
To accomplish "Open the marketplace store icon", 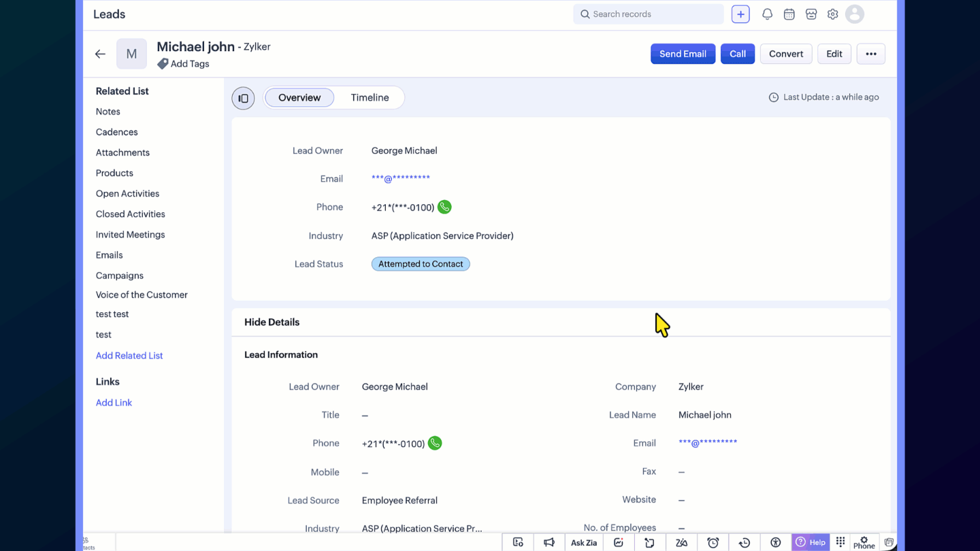I will pyautogui.click(x=811, y=14).
